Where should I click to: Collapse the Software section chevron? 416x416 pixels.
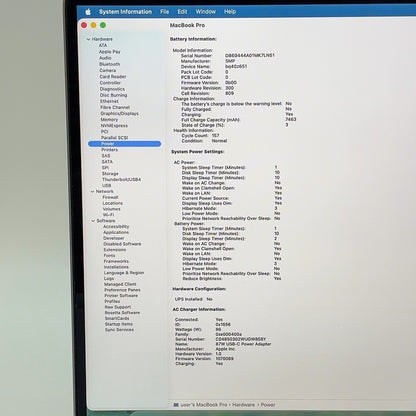tap(93, 221)
